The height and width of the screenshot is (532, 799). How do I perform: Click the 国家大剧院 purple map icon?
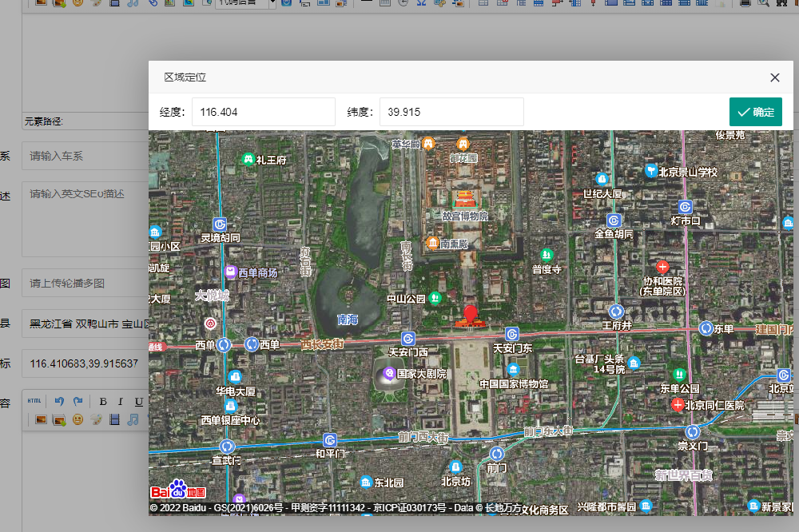click(389, 373)
